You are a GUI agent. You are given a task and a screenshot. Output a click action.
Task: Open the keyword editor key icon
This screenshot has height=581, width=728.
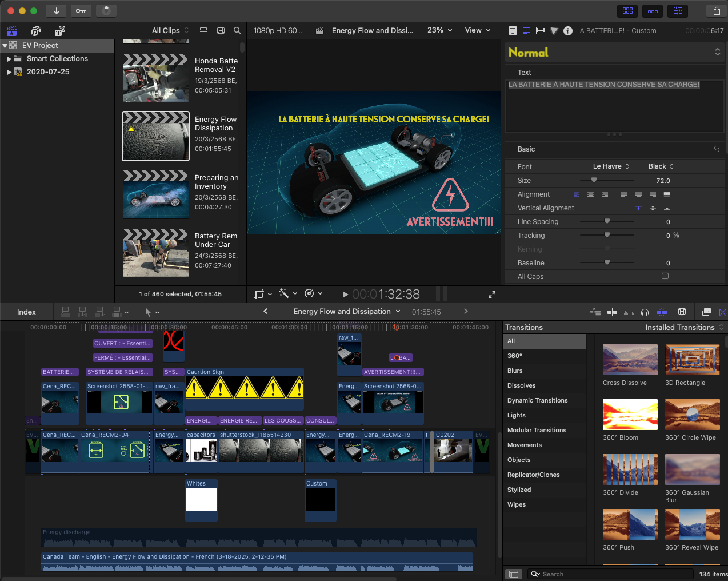[x=81, y=11]
